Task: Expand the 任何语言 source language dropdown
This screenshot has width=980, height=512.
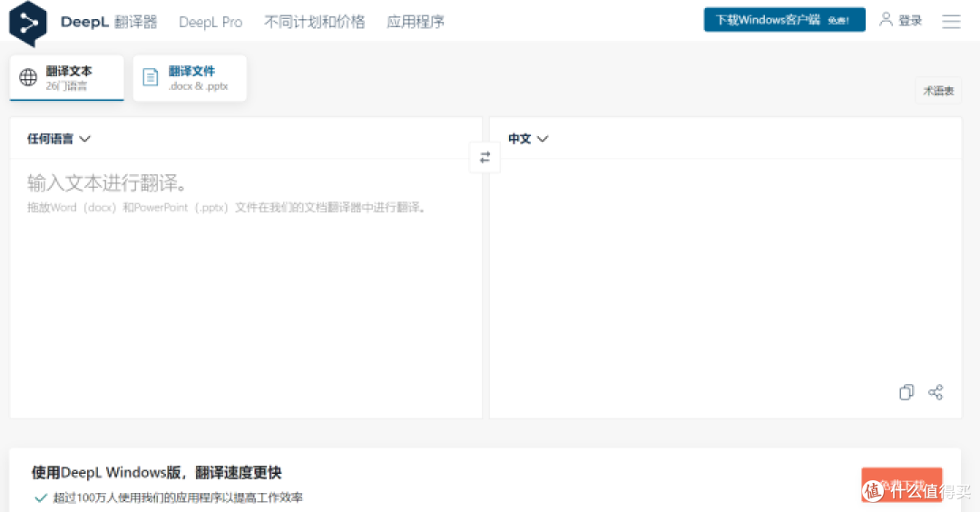Action: (x=59, y=139)
